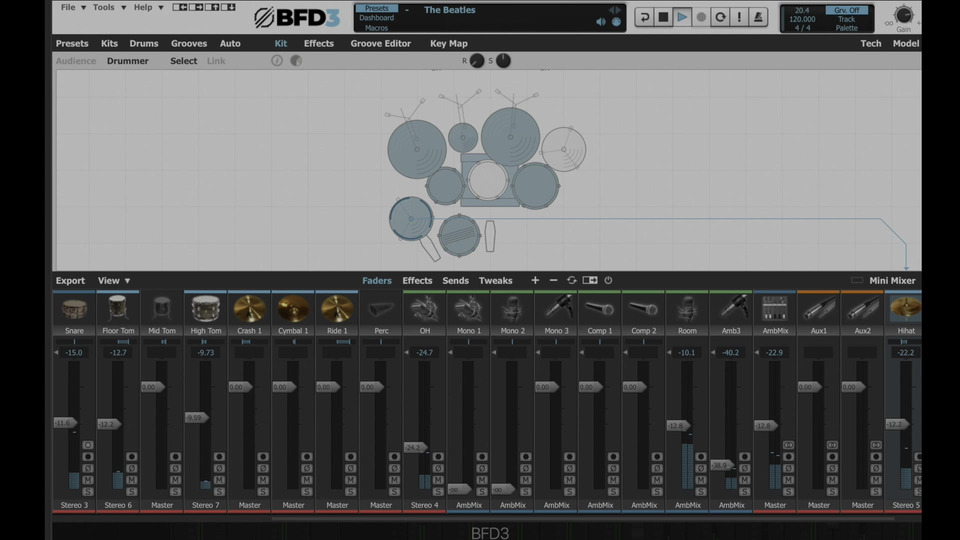Image resolution: width=960 pixels, height=540 pixels.
Task: Click the Floor Tom fader handle
Action: coord(109,424)
